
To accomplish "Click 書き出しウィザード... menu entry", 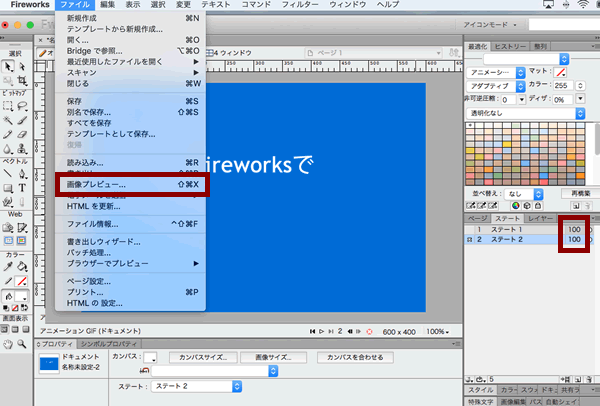I will pos(132,242).
